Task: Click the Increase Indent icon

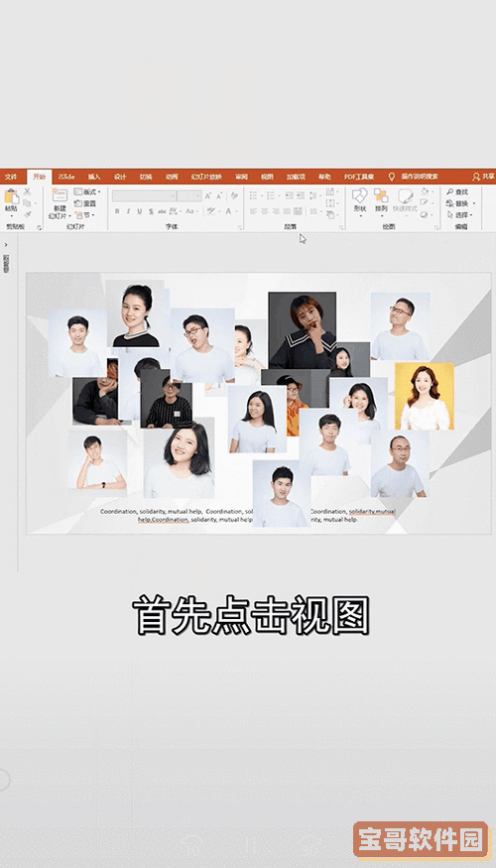Action: [x=300, y=194]
